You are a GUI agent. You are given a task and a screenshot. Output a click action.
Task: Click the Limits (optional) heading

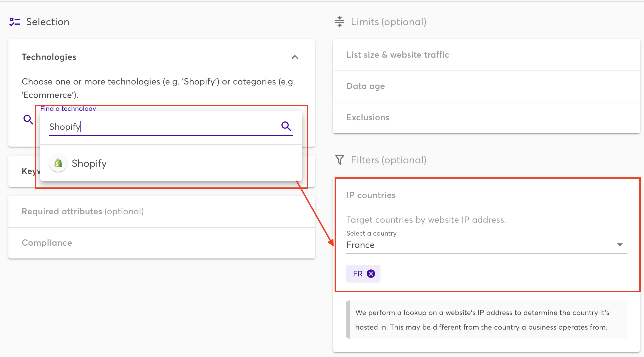click(x=389, y=22)
